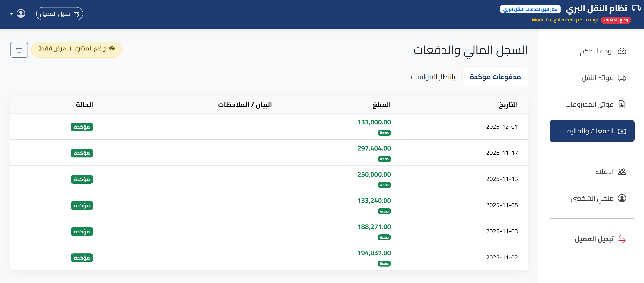This screenshot has height=283, width=644.
Task: Click the colleagues people icon
Action: coord(622,172)
